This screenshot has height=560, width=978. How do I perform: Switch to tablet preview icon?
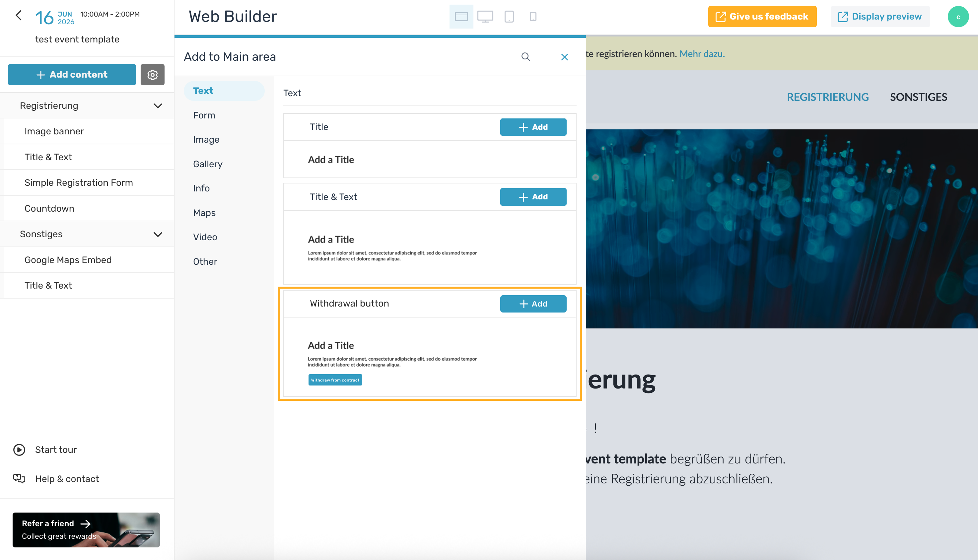pos(509,17)
